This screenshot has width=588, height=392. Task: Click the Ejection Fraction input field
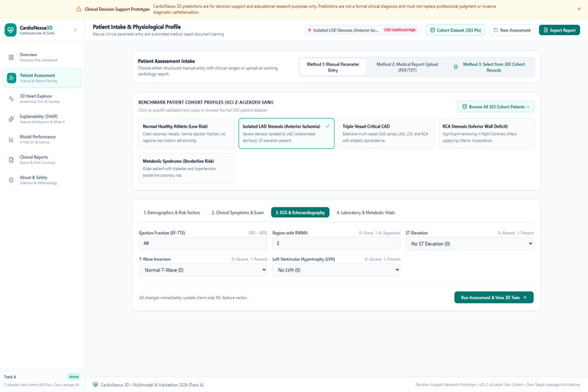click(204, 244)
